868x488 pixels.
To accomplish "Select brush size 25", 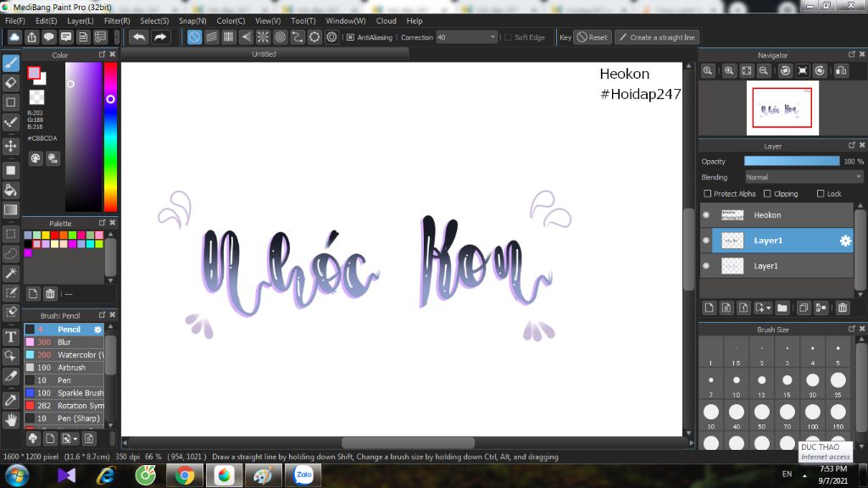I will pyautogui.click(x=838, y=383).
